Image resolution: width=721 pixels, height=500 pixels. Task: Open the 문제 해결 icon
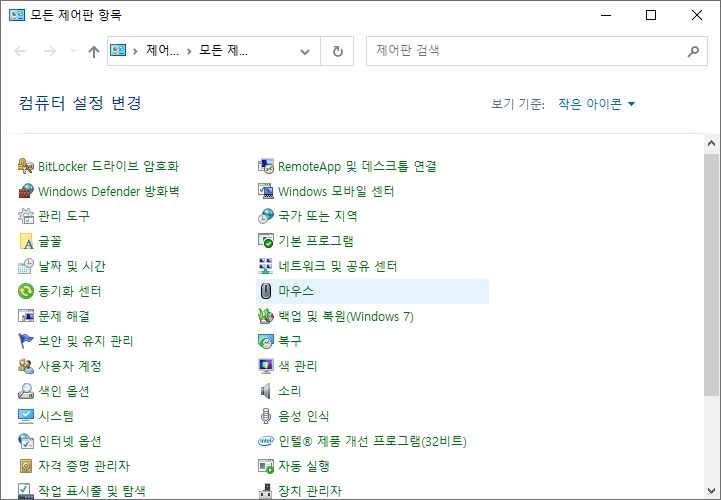tap(26, 316)
